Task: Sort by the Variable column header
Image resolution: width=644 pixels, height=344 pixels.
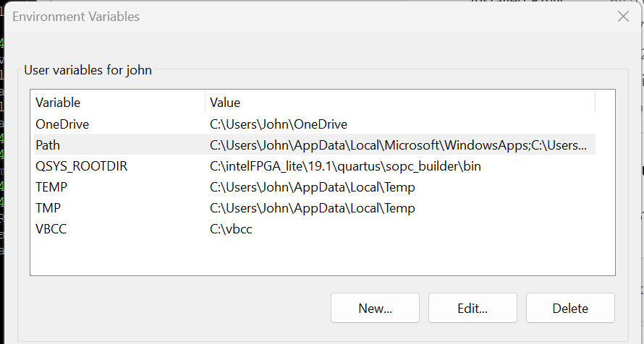Action: pos(58,103)
